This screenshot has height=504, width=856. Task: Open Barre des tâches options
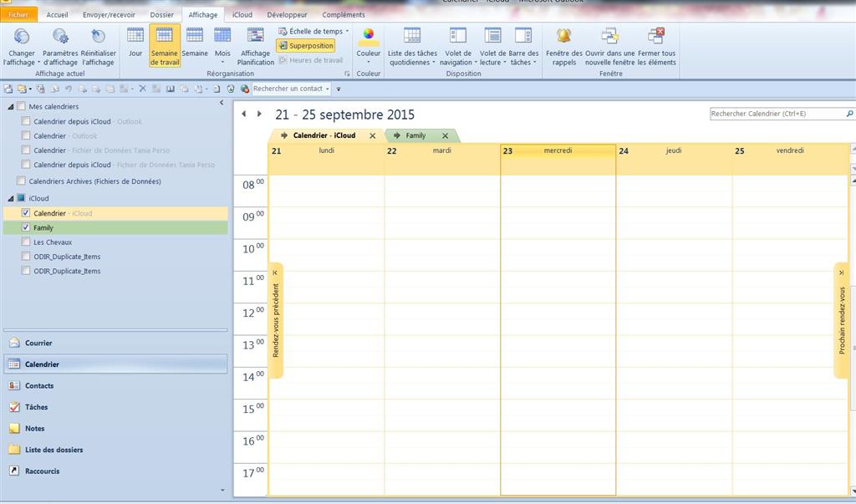point(523,46)
